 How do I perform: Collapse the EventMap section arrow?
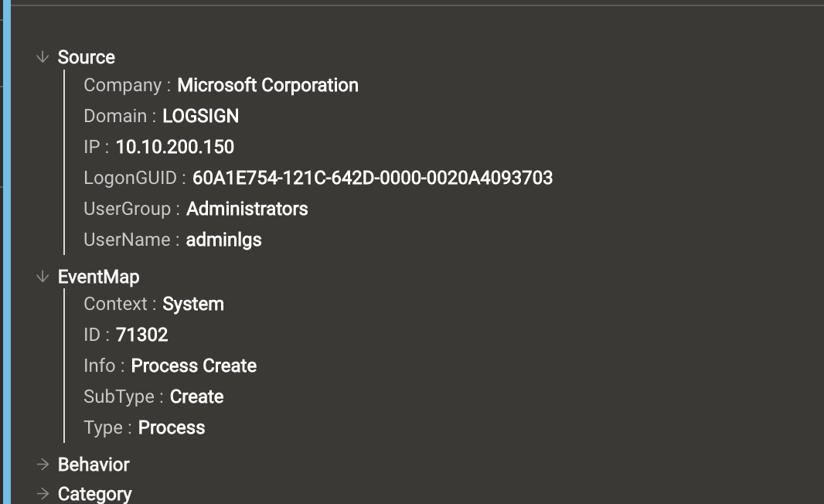43,277
